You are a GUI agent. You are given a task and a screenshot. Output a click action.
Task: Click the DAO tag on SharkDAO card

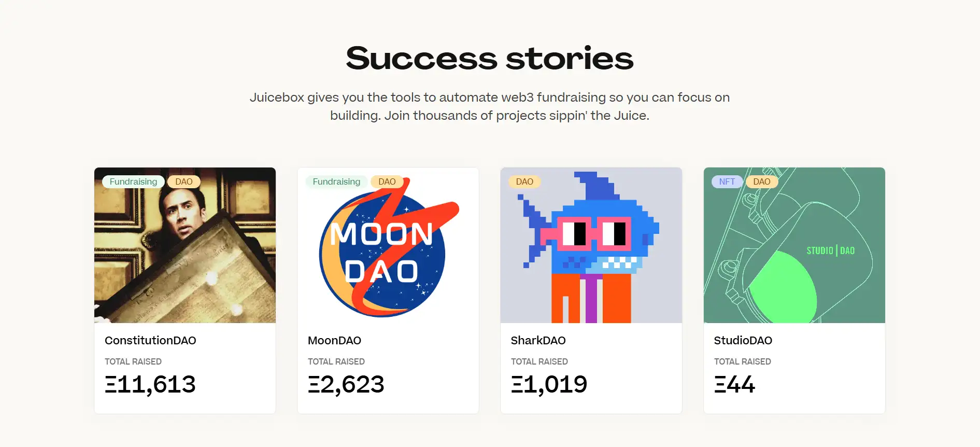524,181
